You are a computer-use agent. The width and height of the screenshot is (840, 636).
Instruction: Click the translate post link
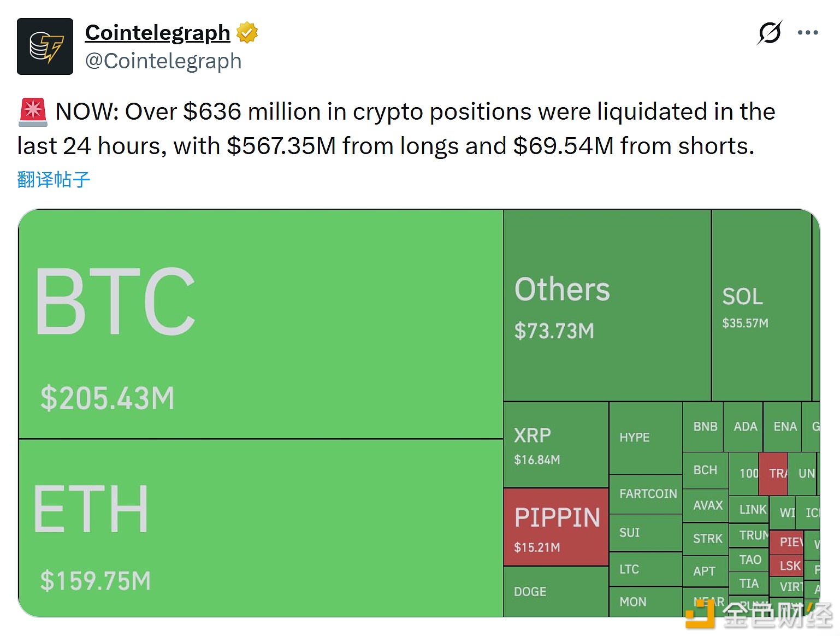(54, 179)
